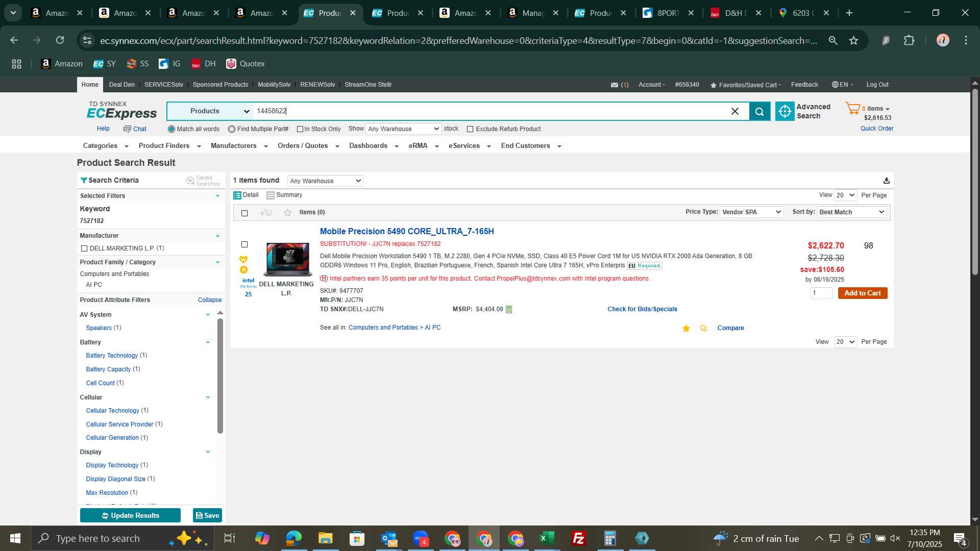Open the Product Finders menu
980x551 pixels.
tap(169, 146)
